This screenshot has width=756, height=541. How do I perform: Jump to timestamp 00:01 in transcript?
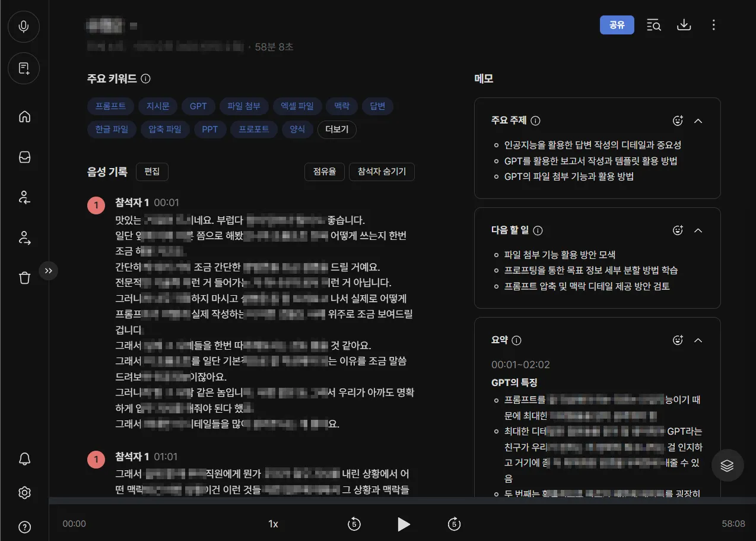[166, 203]
